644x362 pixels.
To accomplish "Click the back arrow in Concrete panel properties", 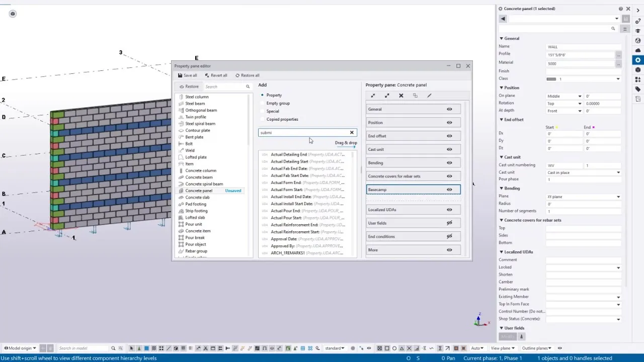I will click(503, 19).
